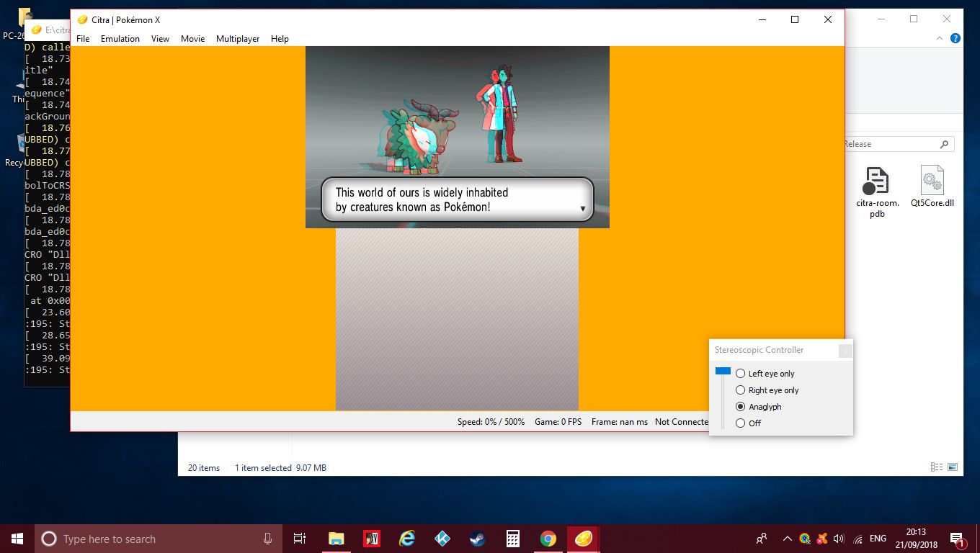Click the Citra lemon icon in title bar
This screenshot has width=980, height=553.
[x=82, y=19]
